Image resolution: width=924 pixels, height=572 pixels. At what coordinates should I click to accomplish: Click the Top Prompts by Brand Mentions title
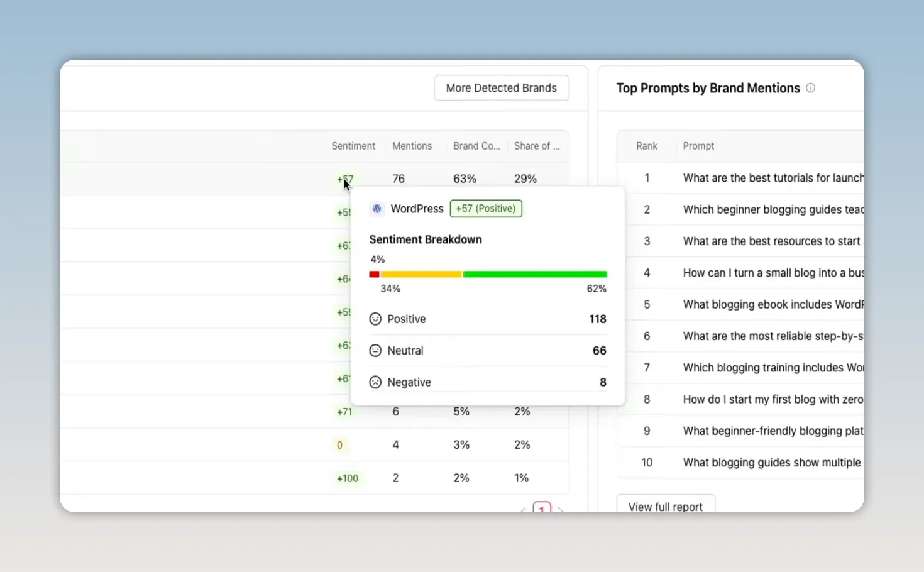point(708,88)
